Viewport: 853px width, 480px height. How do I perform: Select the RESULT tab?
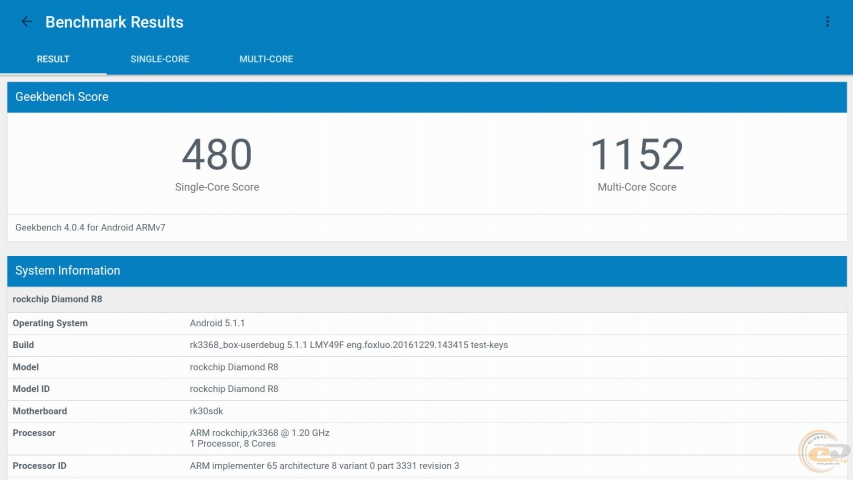[53, 59]
